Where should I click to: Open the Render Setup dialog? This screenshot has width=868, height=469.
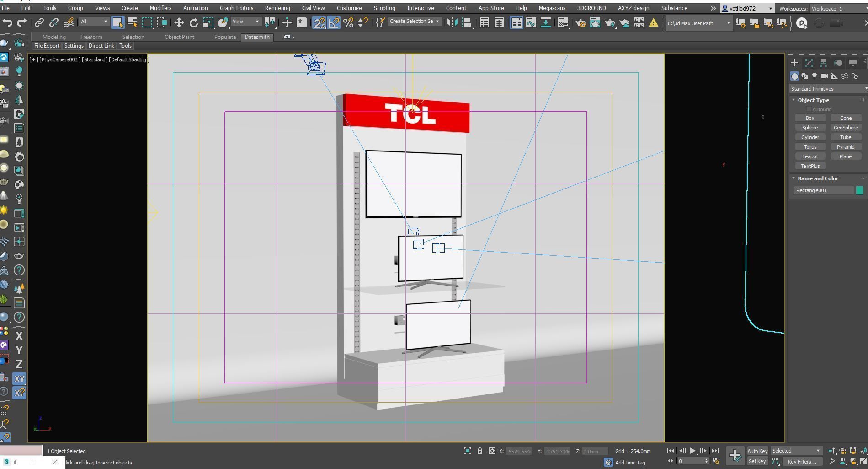580,22
